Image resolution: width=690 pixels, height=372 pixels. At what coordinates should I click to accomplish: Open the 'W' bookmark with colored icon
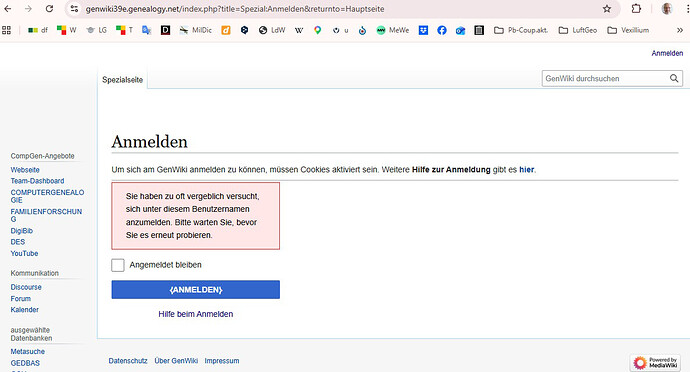pyautogui.click(x=67, y=30)
